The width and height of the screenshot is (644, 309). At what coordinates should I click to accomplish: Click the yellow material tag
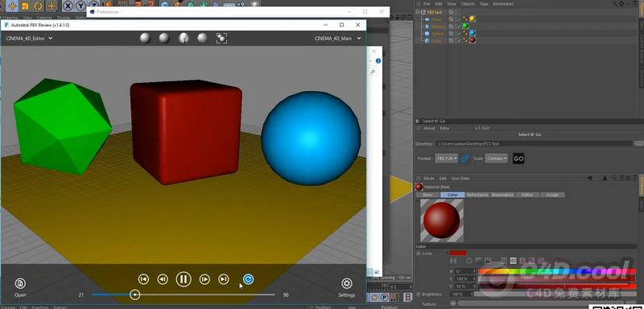(x=473, y=19)
